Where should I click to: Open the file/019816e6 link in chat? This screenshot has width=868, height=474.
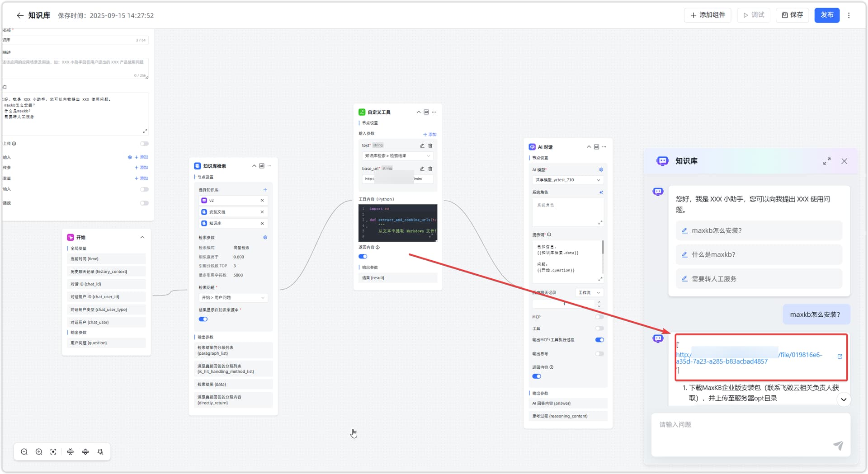pos(749,358)
